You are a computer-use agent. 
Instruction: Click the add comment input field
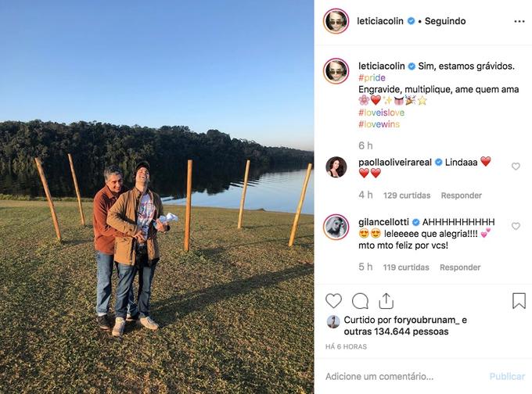pyautogui.click(x=404, y=376)
